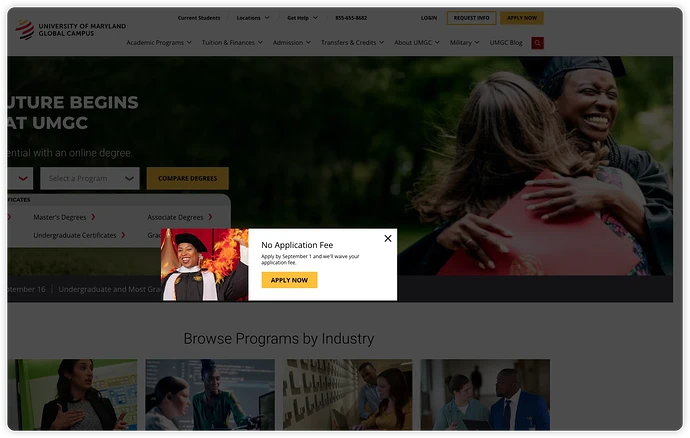Click the red arrow beside Master's Degrees
Image resolution: width=690 pixels, height=438 pixels.
(93, 217)
